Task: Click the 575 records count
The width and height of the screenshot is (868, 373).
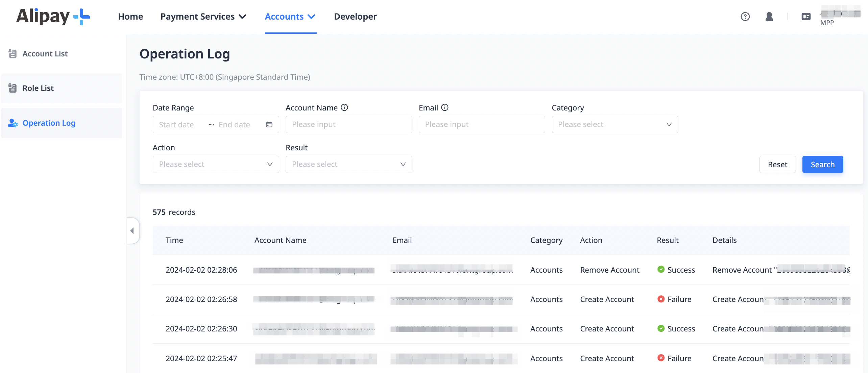Action: point(174,212)
